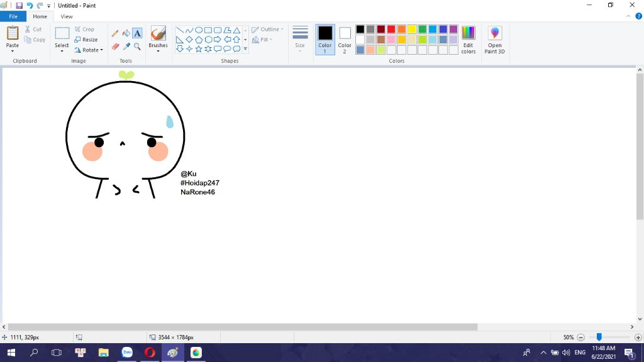Click the Paste clipboard icon
Viewport: 644px width, 362px height.
click(x=13, y=33)
